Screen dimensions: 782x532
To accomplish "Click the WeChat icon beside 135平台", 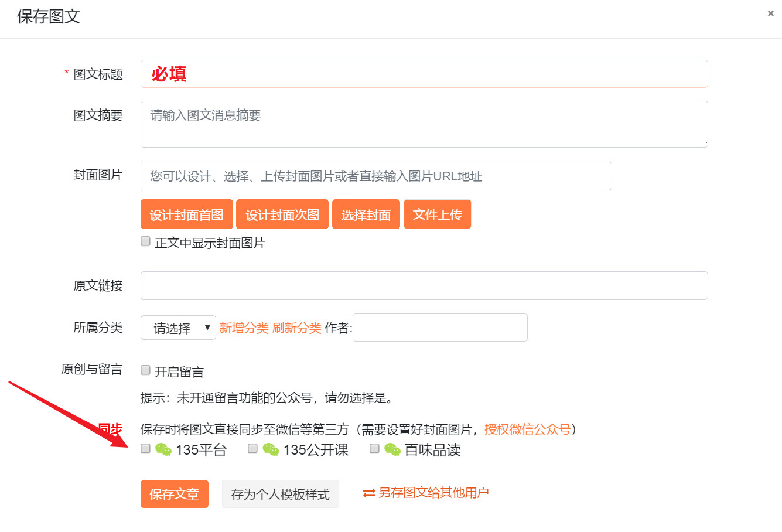I will coord(163,449).
